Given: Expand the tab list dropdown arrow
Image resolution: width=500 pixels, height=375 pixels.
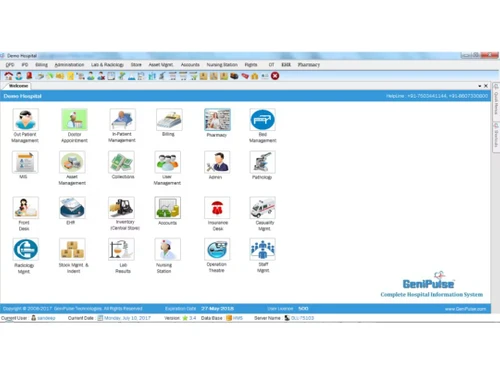Looking at the screenshot, I should (x=480, y=86).
